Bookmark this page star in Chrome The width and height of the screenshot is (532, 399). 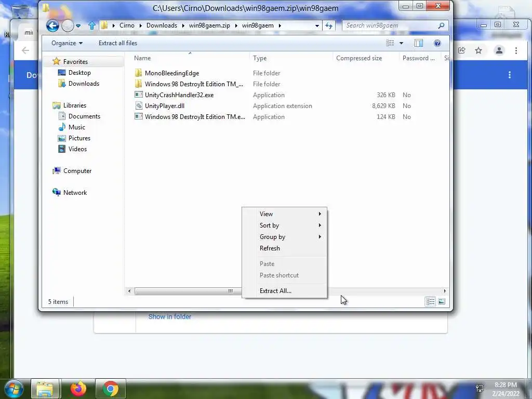coord(478,50)
